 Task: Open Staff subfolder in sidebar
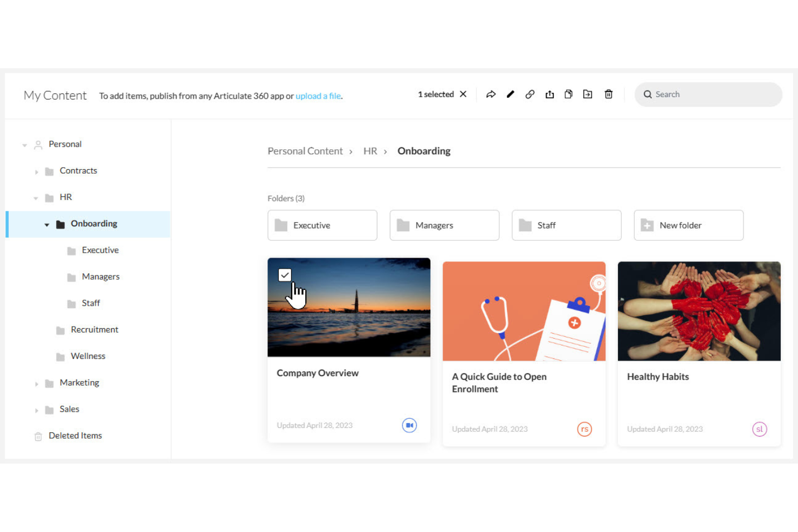click(x=91, y=303)
